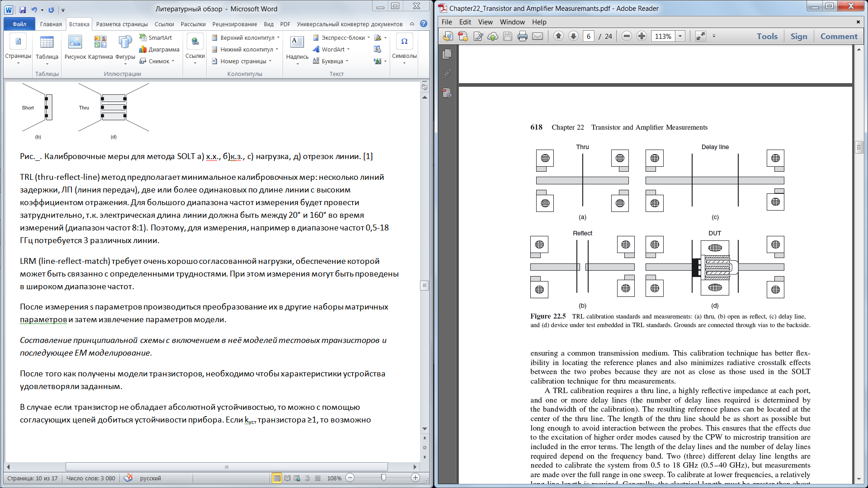
Task: Redo the last action in Word
Action: (x=51, y=9)
